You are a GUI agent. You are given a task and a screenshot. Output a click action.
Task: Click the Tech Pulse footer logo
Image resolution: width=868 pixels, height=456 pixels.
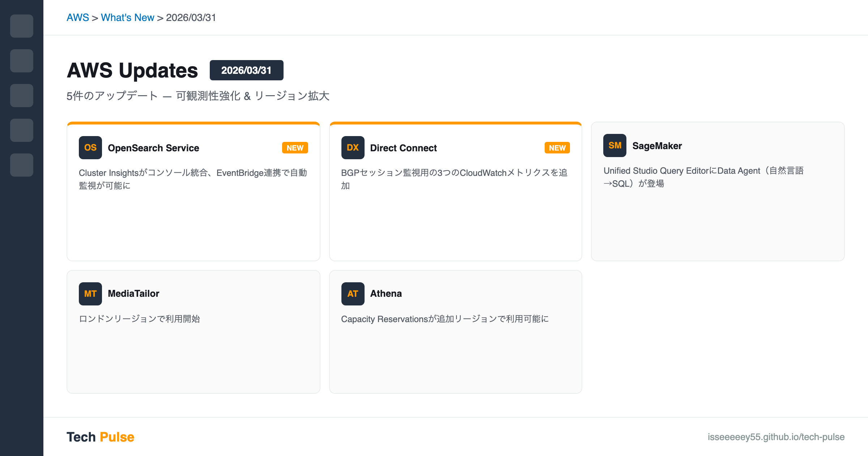tap(100, 437)
